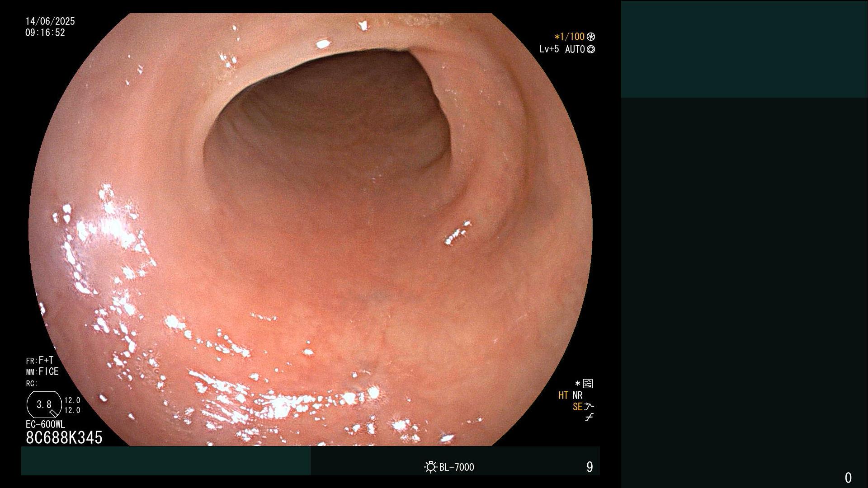Click the lower 12.0 diameter value
Viewport: 868px width, 488px height.
72,410
